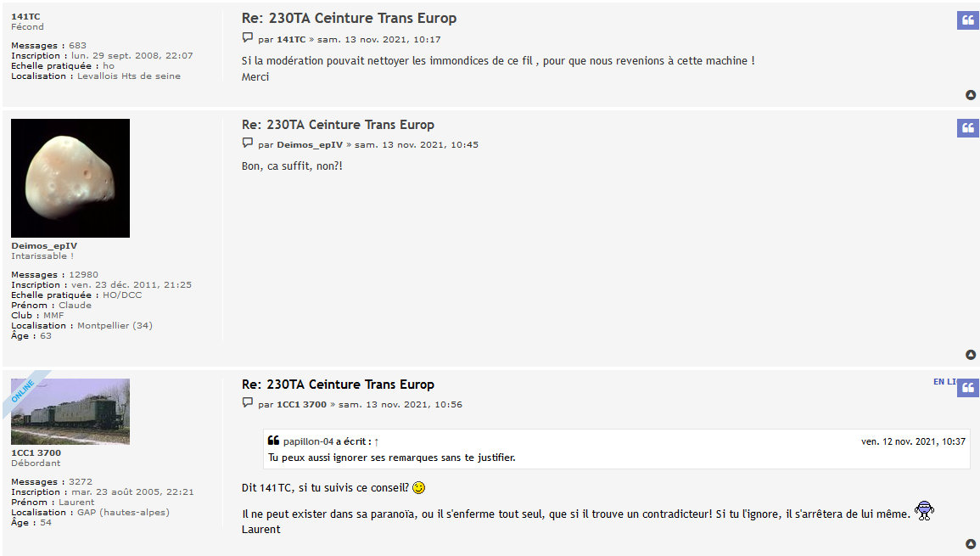
Task: Open 1CC1 3700 profile under locomotive avatar
Action: 36,452
